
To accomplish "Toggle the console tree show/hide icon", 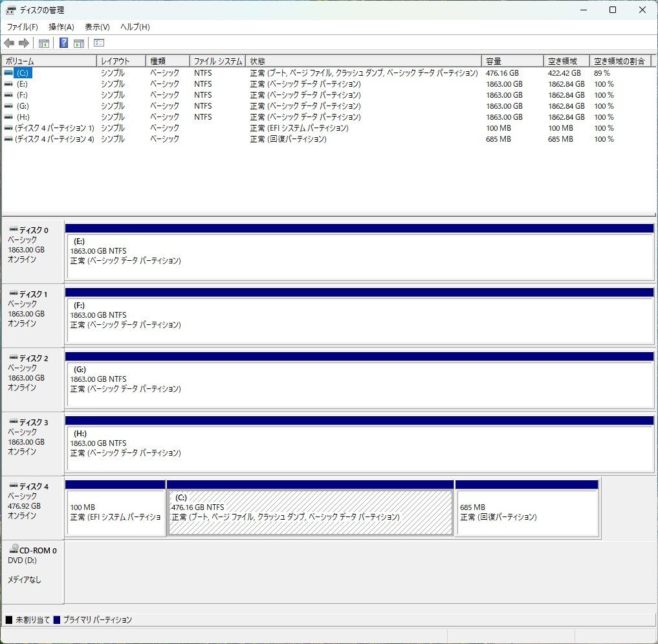I will (44, 43).
